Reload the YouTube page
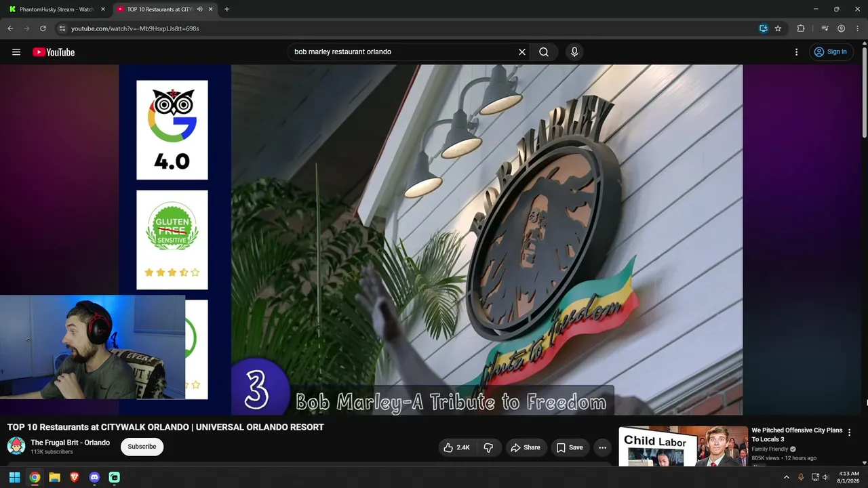 click(43, 28)
